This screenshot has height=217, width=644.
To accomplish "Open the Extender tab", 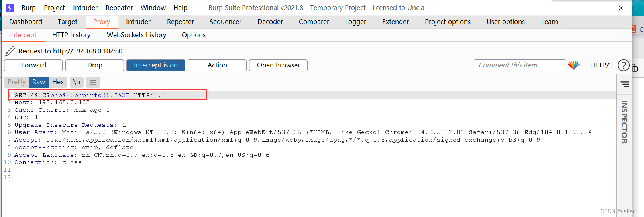I will 395,22.
